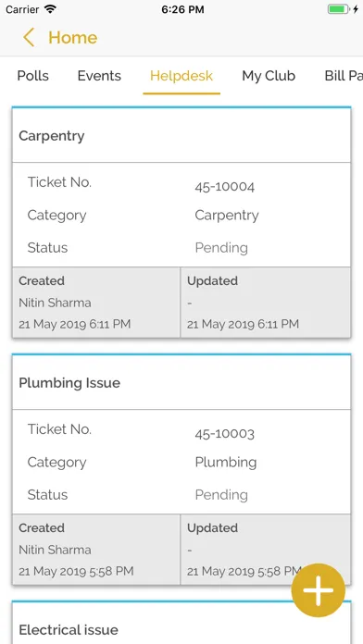Open the Bill Pay tab

point(344,76)
